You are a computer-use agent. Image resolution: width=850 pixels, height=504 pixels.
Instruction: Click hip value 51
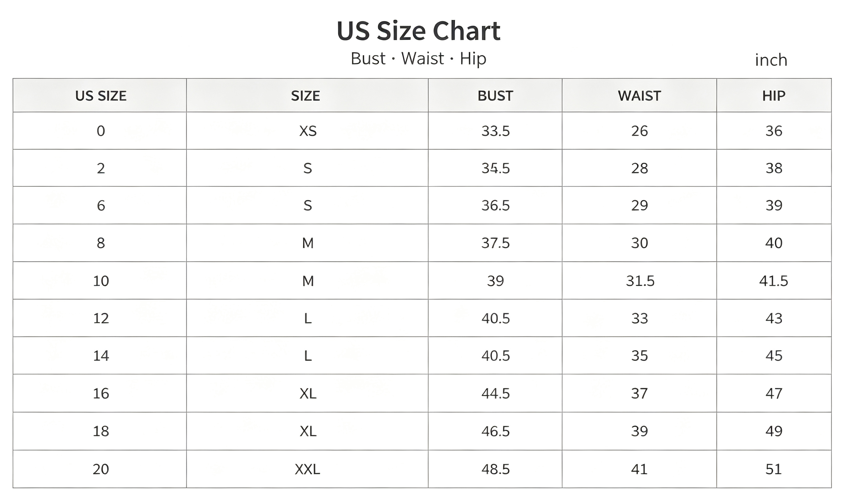[774, 469]
